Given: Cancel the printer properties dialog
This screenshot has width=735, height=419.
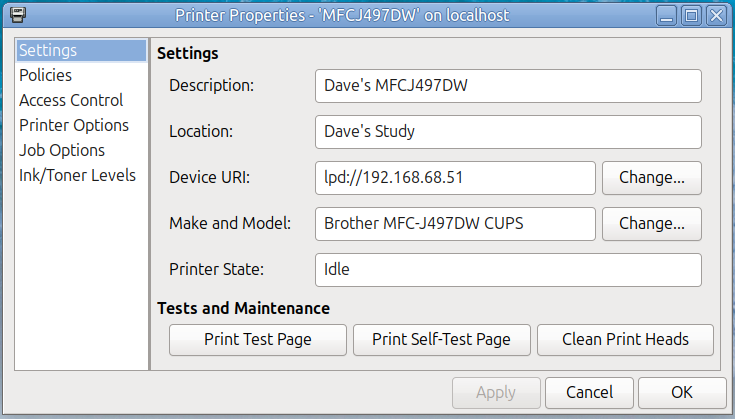Looking at the screenshot, I should pos(590,392).
